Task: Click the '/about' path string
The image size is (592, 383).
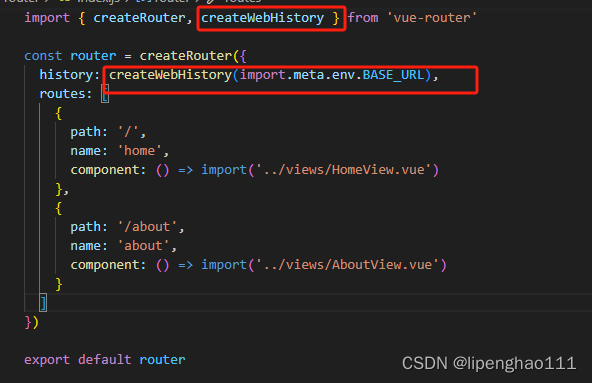Action: click(x=147, y=227)
